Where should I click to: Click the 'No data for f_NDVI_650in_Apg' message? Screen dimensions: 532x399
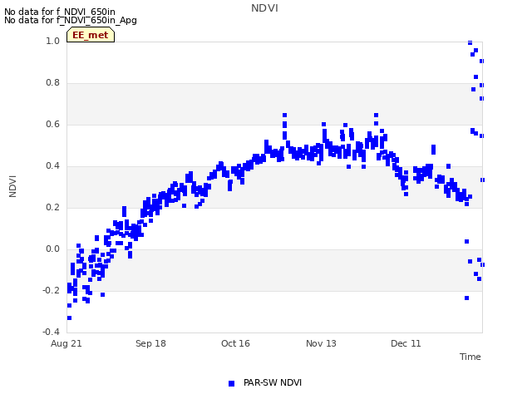point(71,20)
